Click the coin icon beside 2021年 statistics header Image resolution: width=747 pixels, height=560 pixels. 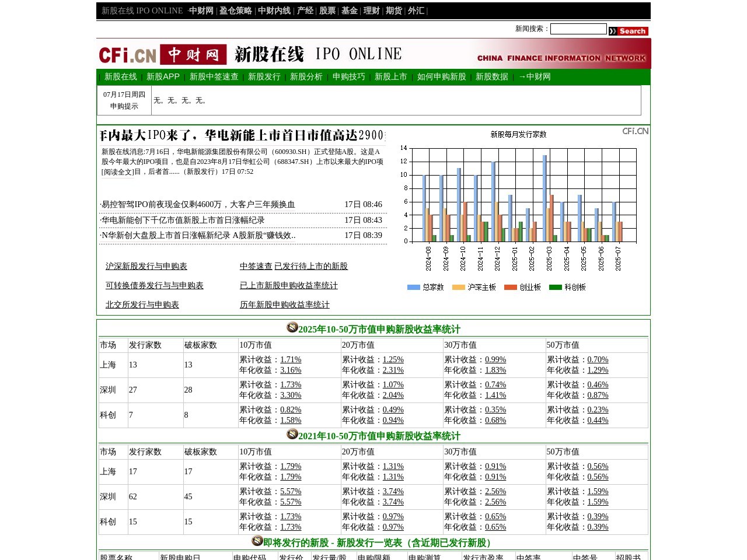coord(292,434)
